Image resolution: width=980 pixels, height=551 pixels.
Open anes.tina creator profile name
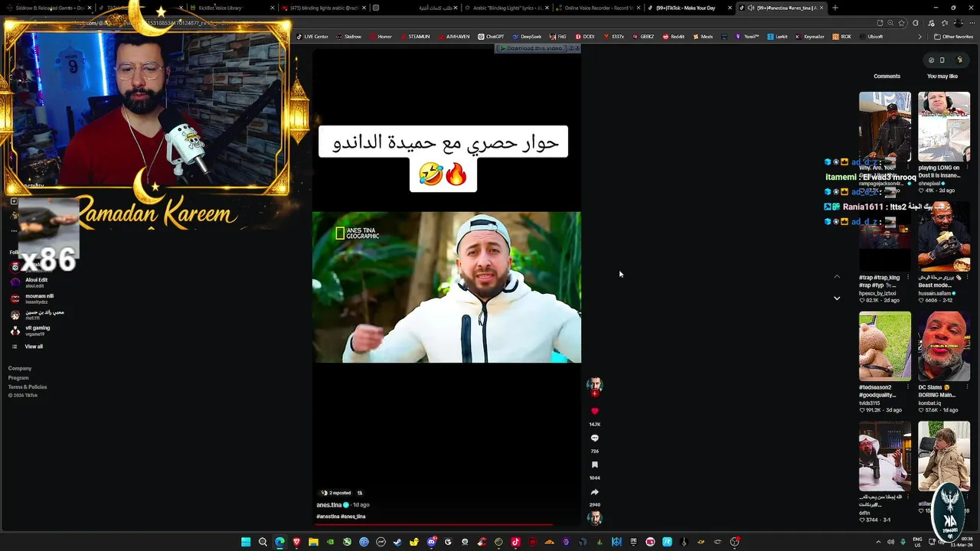pos(329,505)
